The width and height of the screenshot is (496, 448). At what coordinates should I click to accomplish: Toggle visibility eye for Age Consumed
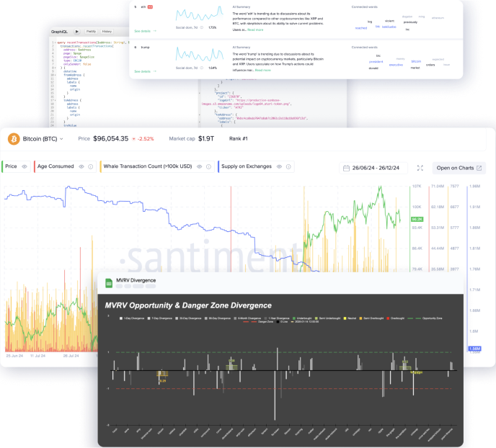81,166
